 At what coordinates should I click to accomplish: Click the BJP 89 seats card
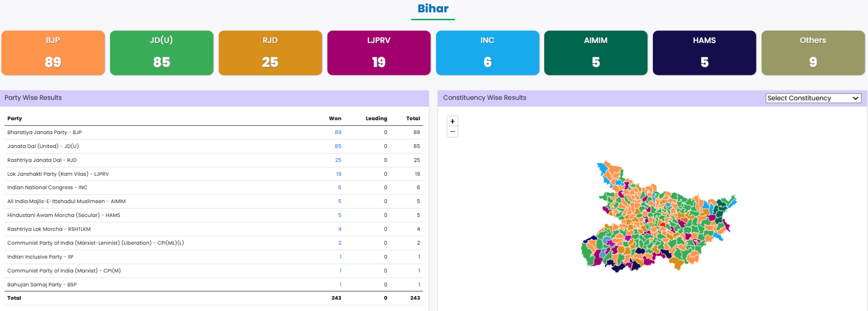click(x=53, y=53)
